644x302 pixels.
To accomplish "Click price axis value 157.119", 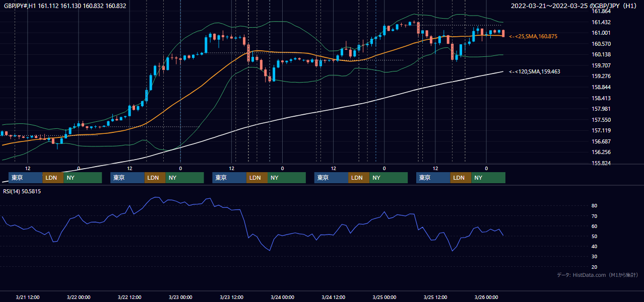I will (601, 130).
